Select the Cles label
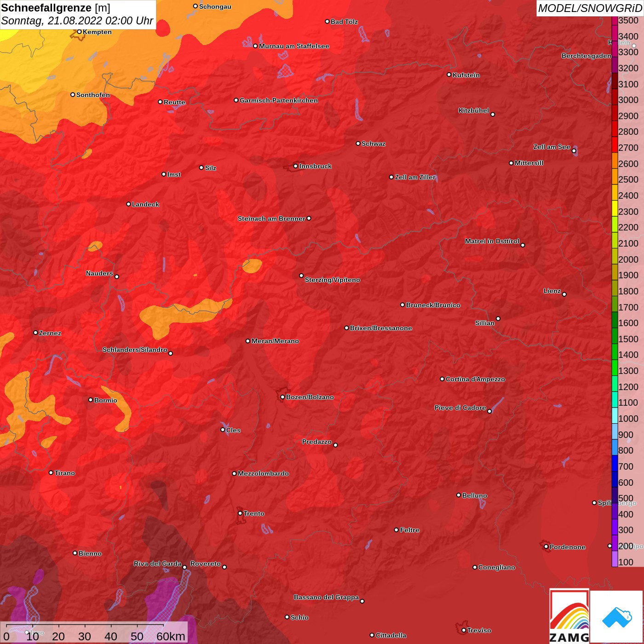Screen dimensions: 644x644 (233, 430)
